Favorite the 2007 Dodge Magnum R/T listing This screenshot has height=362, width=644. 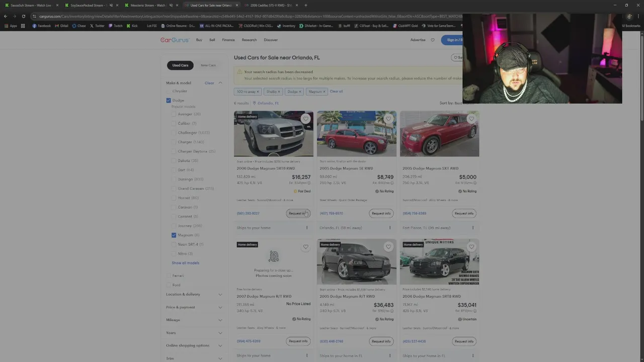[305, 247]
